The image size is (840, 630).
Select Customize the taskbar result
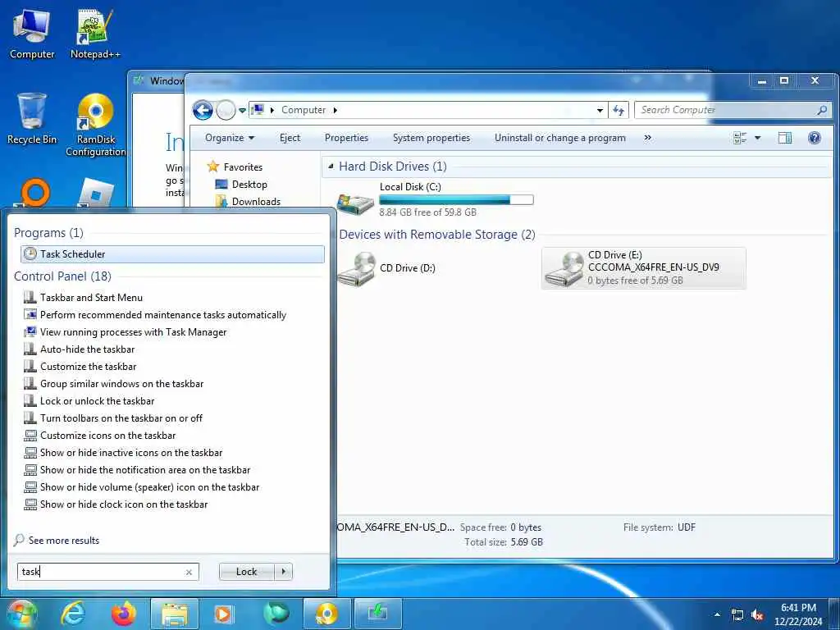coord(88,367)
